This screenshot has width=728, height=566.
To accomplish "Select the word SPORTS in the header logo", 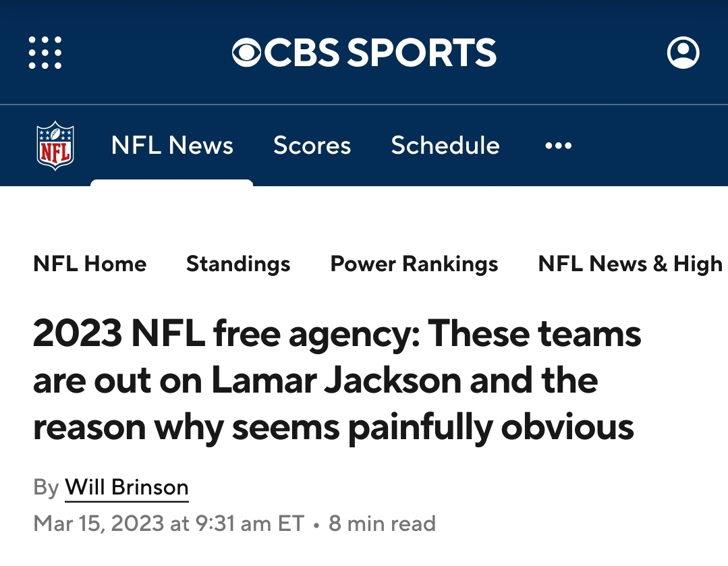I will [x=422, y=52].
